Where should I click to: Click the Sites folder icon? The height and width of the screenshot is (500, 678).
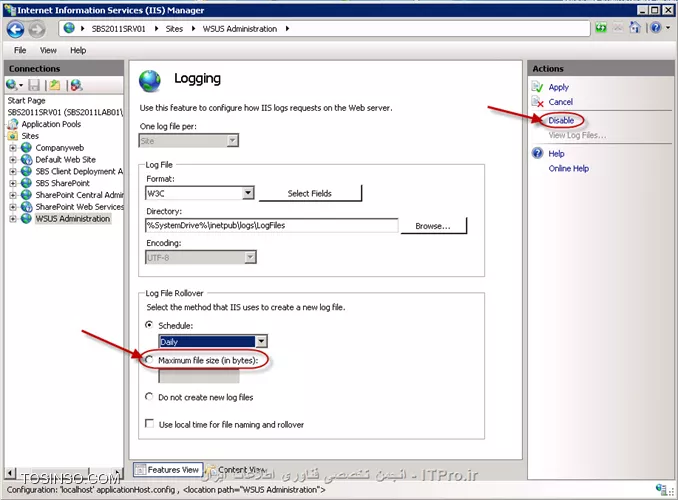13,136
